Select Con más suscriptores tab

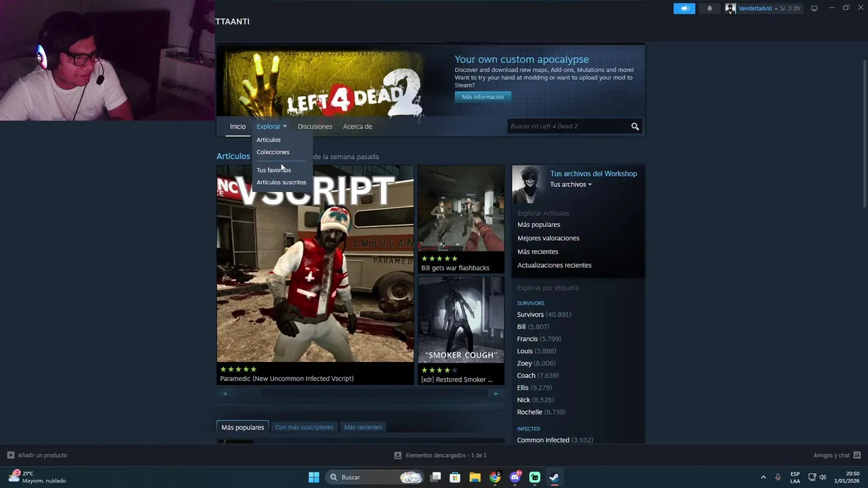pos(304,427)
